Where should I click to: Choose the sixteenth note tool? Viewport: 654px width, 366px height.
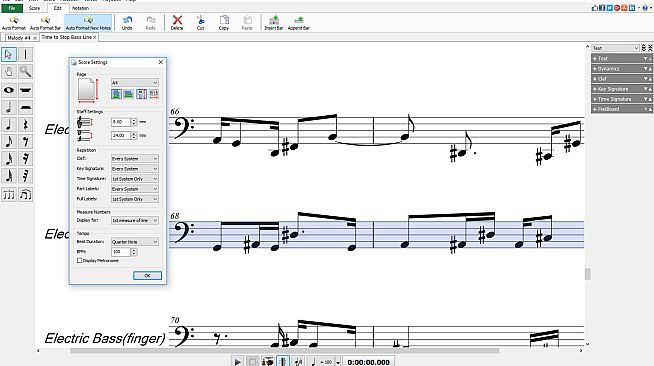(x=9, y=159)
